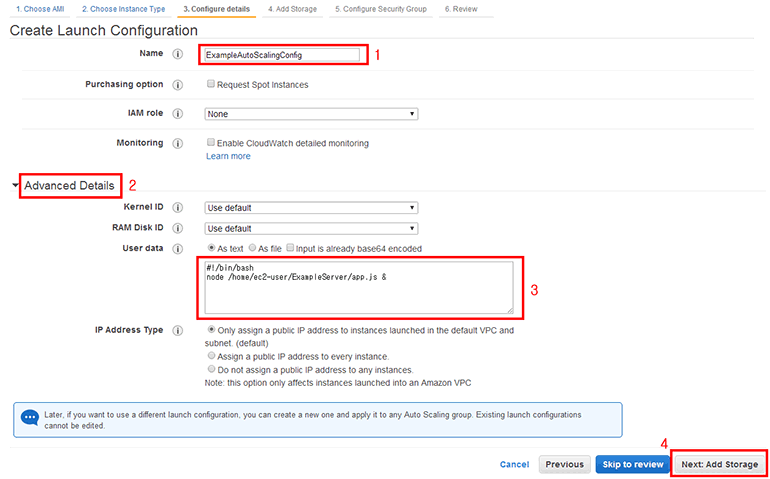This screenshot has width=770, height=479.
Task: Tick Input is already base64 encoded
Action: (x=291, y=248)
